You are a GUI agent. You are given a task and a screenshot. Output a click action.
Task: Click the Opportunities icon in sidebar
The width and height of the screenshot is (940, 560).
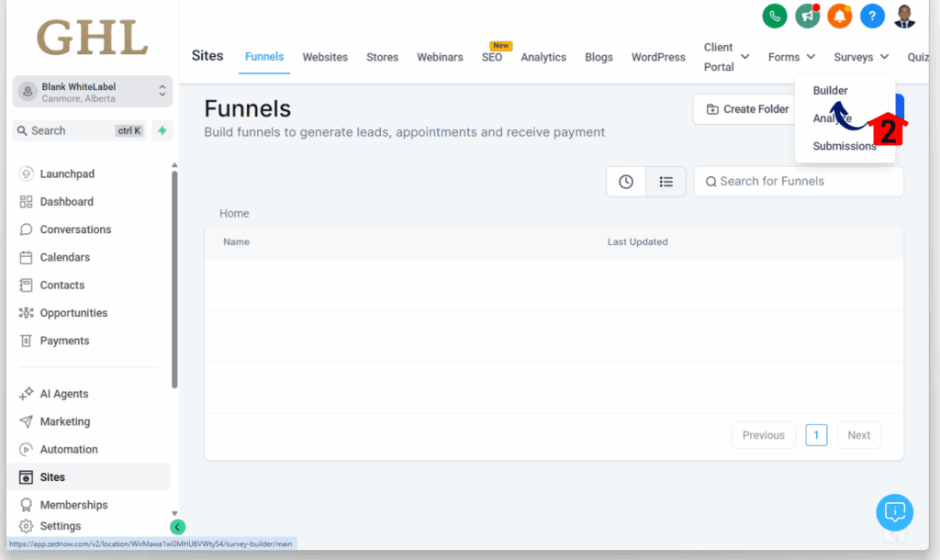(26, 313)
